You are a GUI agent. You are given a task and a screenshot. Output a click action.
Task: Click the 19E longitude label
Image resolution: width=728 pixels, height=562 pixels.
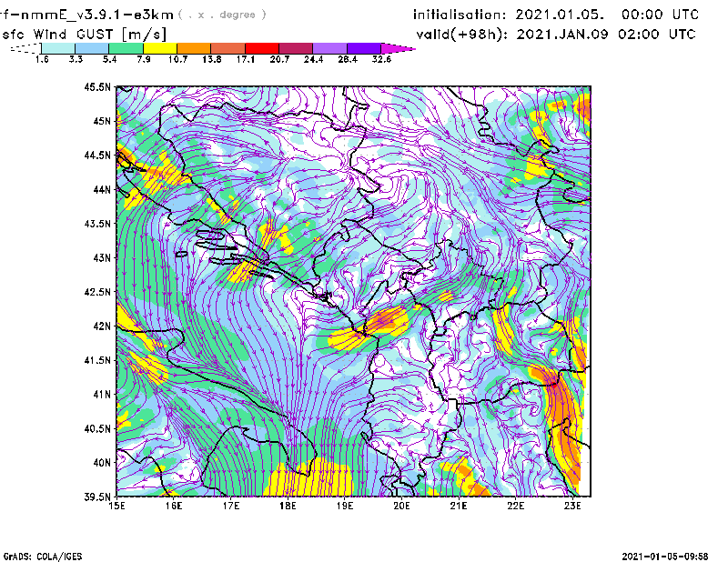(x=345, y=506)
